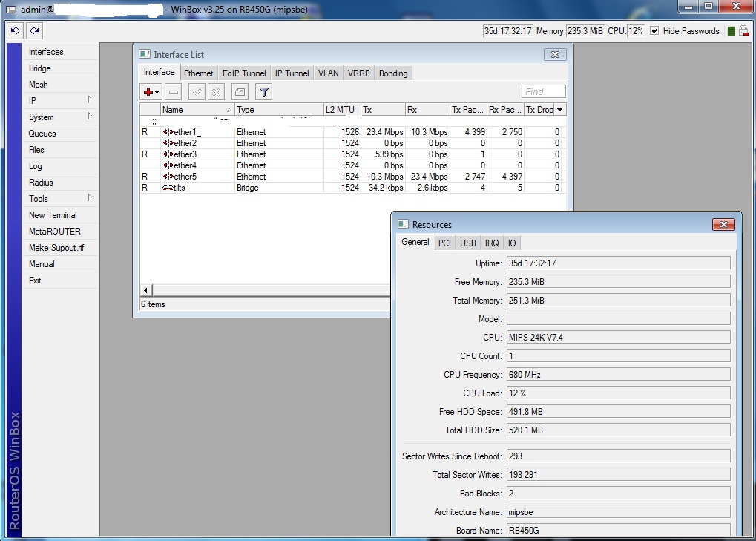Viewport: 756px width, 541px height.
Task: Open MetaROUTER in the sidebar
Action: (60, 232)
